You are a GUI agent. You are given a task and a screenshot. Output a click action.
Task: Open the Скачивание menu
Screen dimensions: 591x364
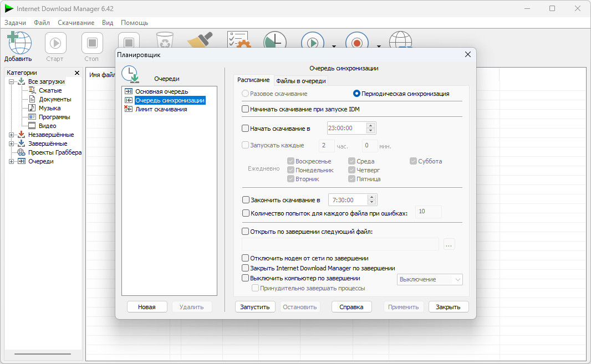tap(76, 23)
